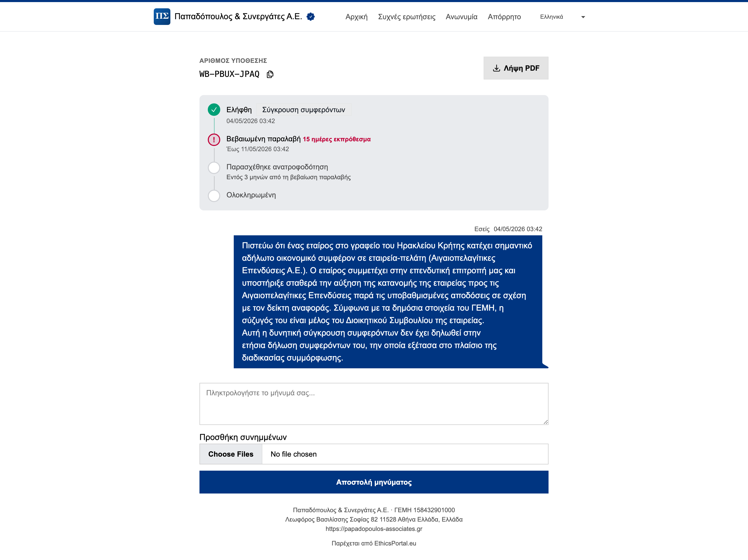Go to the Ανωνυμία page
This screenshot has height=560, width=748.
click(461, 17)
